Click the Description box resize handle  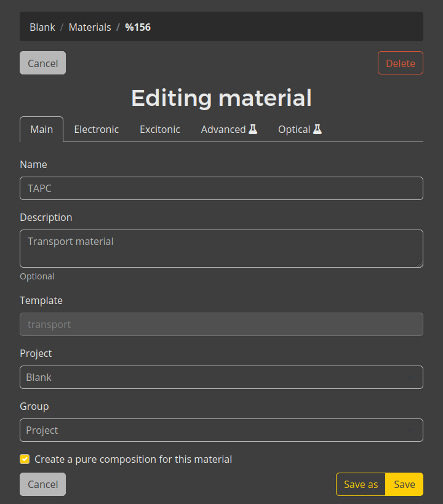click(x=420, y=264)
